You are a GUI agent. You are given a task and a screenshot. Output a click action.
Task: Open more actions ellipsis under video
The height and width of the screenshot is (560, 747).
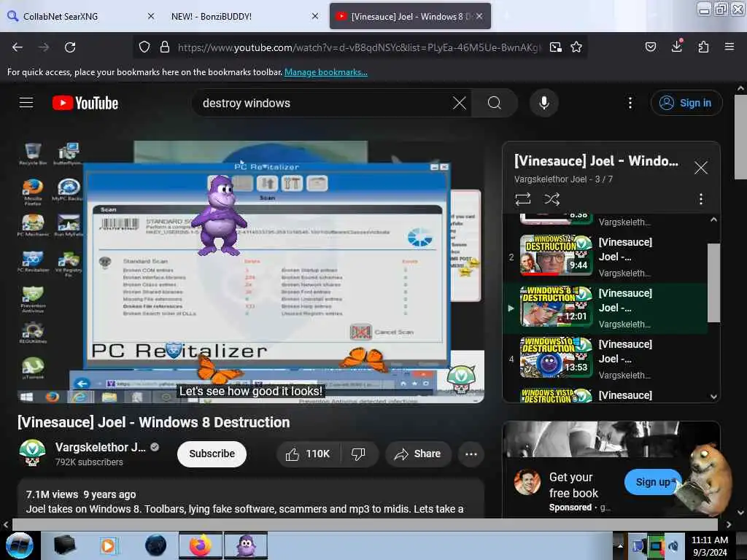471,454
